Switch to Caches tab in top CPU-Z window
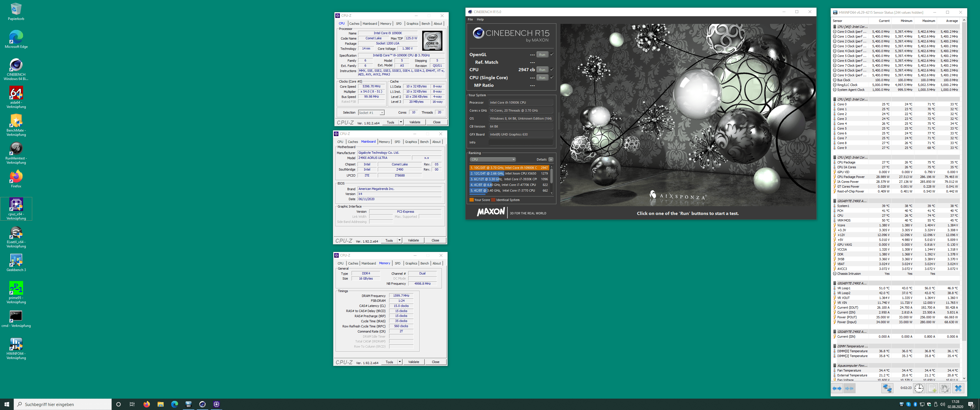980x410 pixels. pos(354,24)
